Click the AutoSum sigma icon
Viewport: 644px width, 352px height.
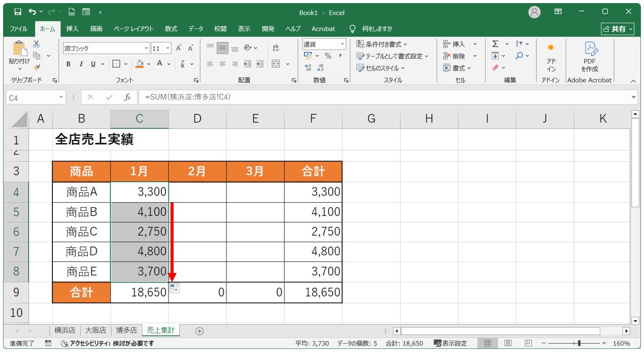(x=495, y=44)
